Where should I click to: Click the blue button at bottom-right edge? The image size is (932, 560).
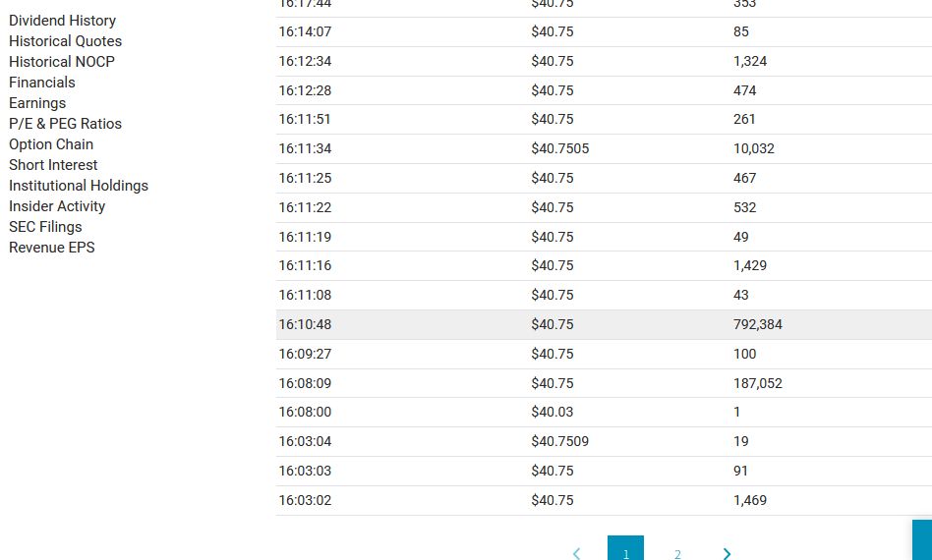click(922, 540)
